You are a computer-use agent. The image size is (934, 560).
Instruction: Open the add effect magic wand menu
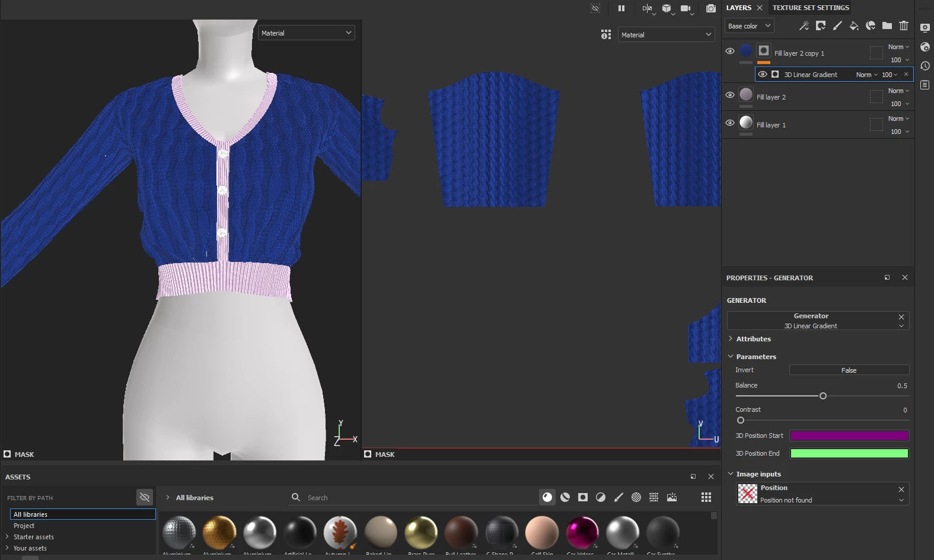tap(804, 25)
